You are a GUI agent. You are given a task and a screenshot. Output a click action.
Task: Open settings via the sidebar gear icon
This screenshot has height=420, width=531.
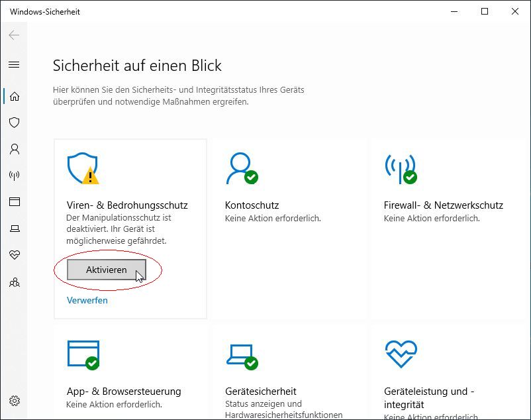tap(14, 401)
